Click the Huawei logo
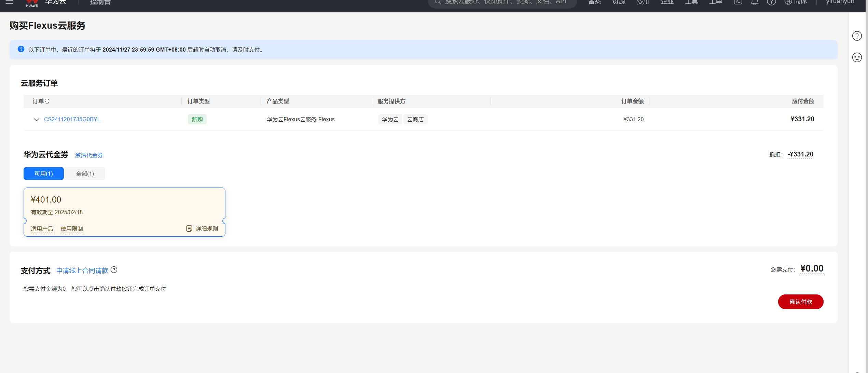 [32, 3]
